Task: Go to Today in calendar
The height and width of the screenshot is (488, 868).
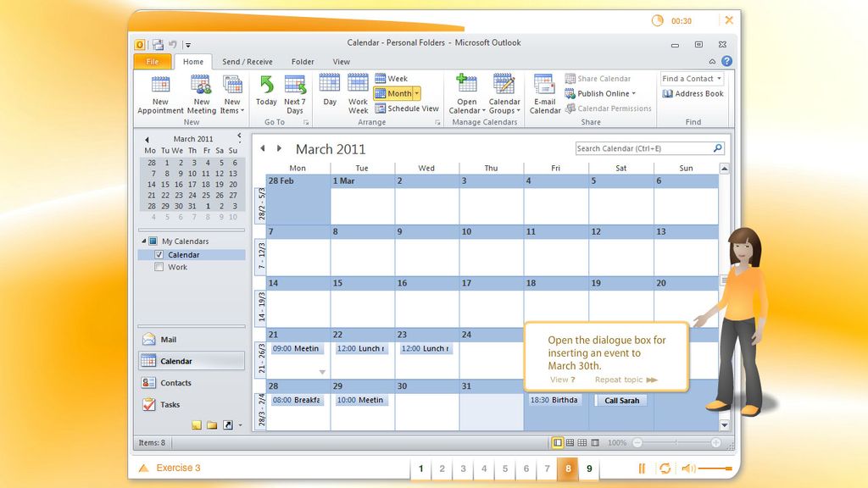Action: (x=266, y=91)
